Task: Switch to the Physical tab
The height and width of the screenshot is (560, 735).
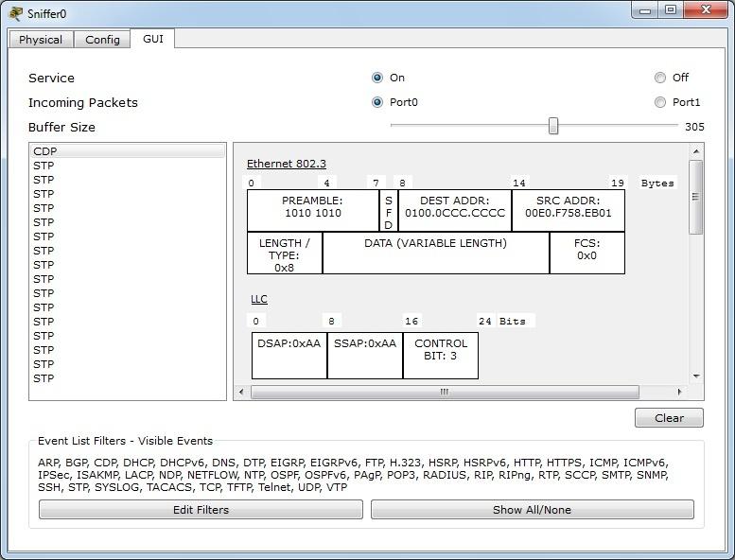Action: pyautogui.click(x=41, y=40)
